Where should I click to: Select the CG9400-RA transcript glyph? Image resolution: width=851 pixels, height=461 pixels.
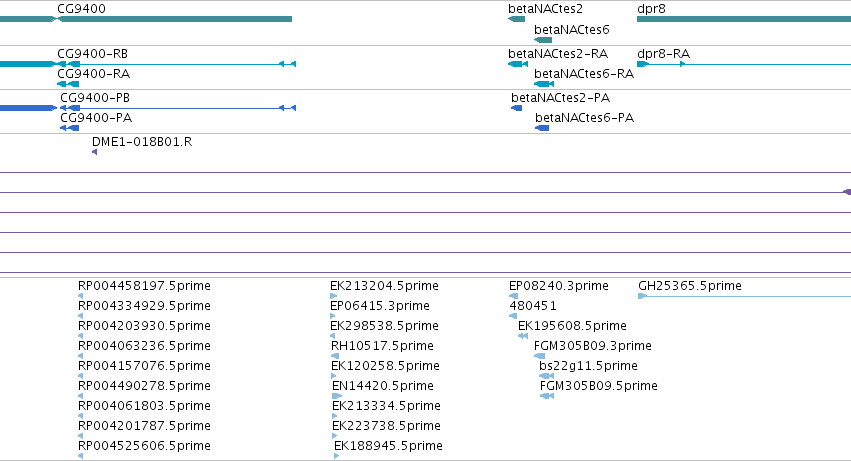pyautogui.click(x=68, y=84)
